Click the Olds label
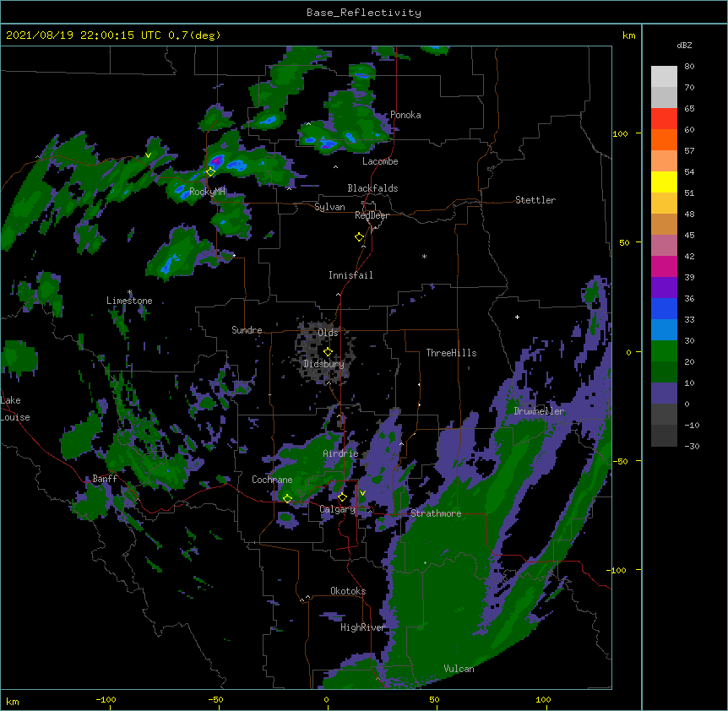728x711 pixels. pos(328,333)
